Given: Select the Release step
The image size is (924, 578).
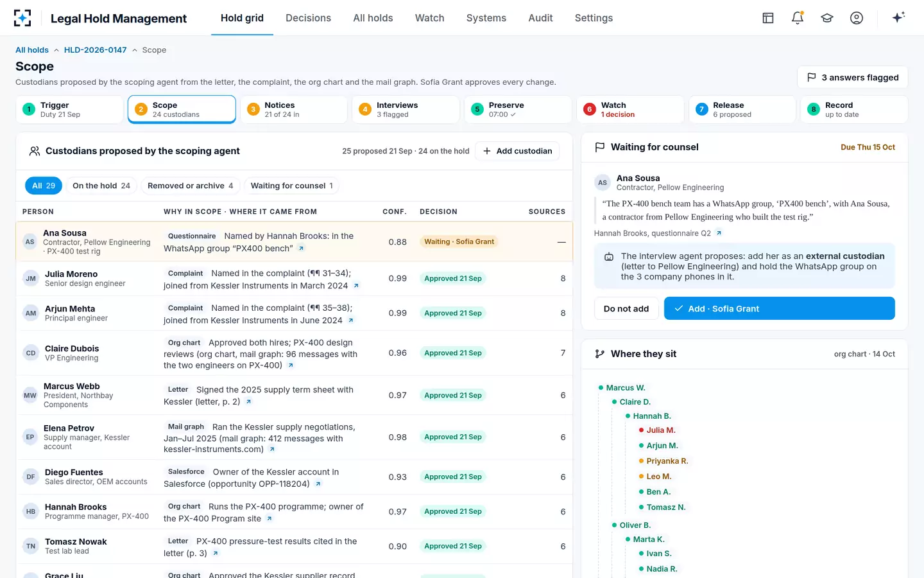Looking at the screenshot, I should (742, 109).
